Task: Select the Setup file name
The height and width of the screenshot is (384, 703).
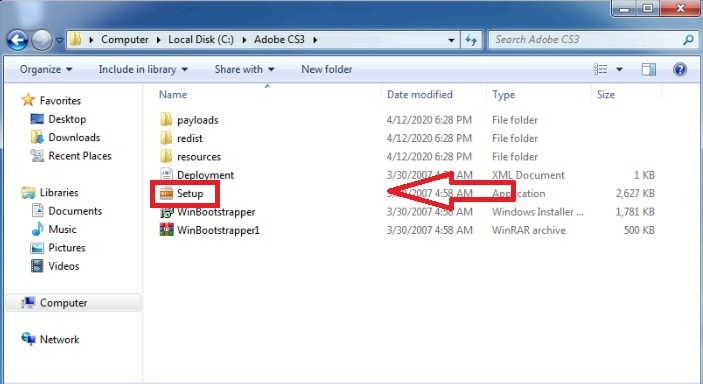Action: [190, 193]
